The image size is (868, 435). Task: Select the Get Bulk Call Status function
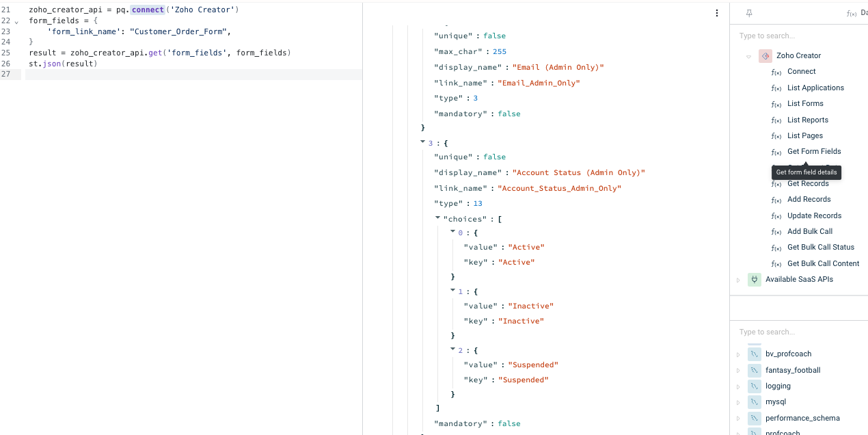click(x=821, y=247)
